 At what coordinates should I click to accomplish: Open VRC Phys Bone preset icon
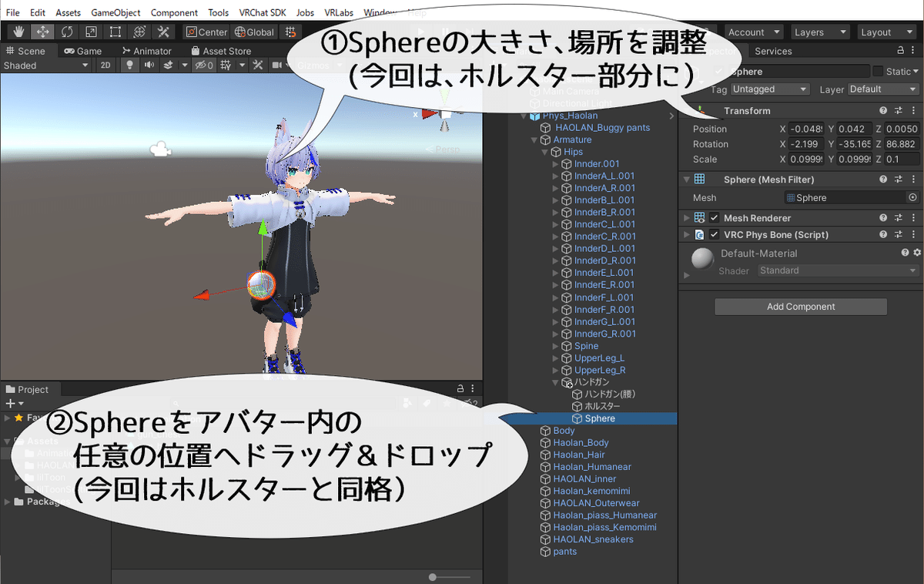point(899,235)
